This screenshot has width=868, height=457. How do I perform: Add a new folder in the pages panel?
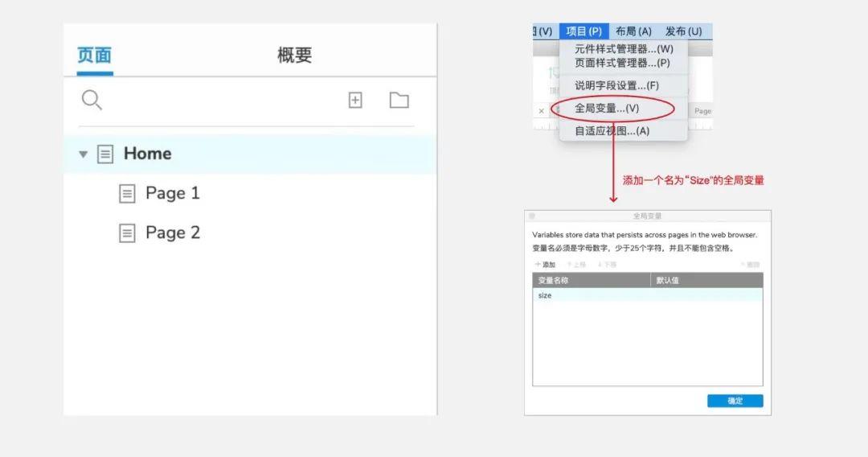pyautogui.click(x=399, y=101)
